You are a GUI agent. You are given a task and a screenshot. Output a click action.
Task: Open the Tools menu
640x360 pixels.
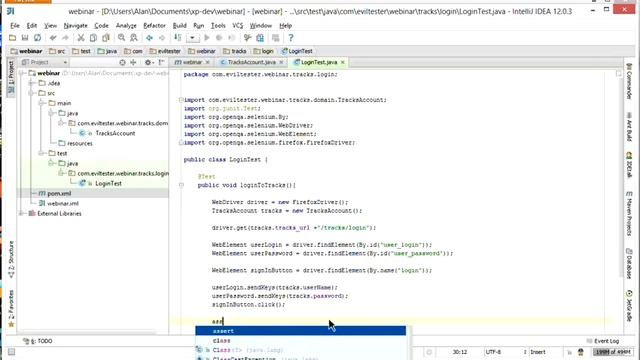pos(218,25)
